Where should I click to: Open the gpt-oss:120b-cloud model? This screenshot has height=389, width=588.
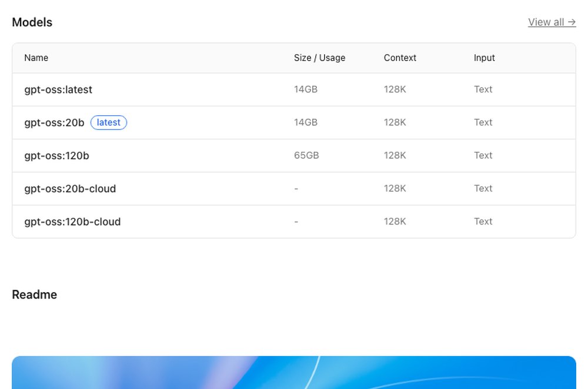[72, 222]
